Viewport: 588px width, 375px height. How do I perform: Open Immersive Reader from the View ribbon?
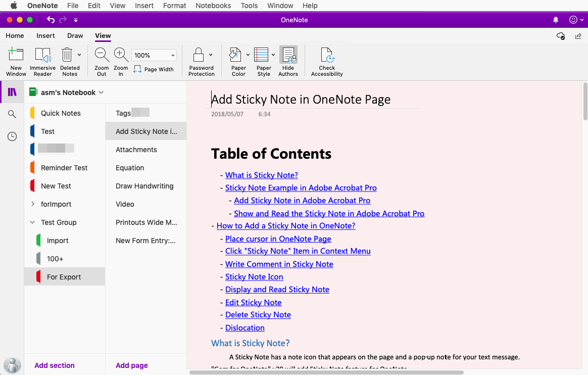(x=42, y=60)
